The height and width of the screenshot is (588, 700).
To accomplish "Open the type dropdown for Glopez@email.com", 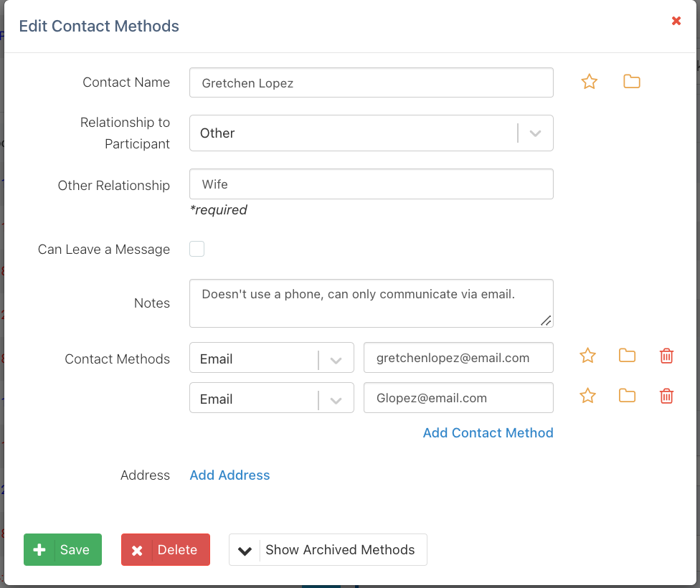I will click(x=271, y=398).
